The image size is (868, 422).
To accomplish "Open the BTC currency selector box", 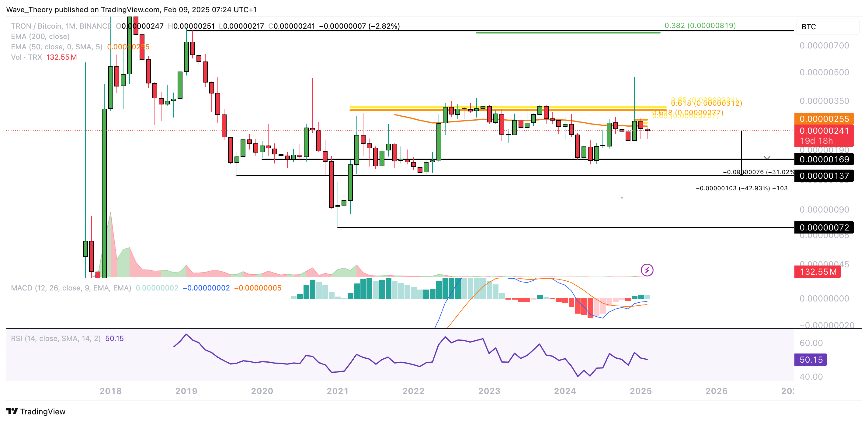I will point(827,27).
